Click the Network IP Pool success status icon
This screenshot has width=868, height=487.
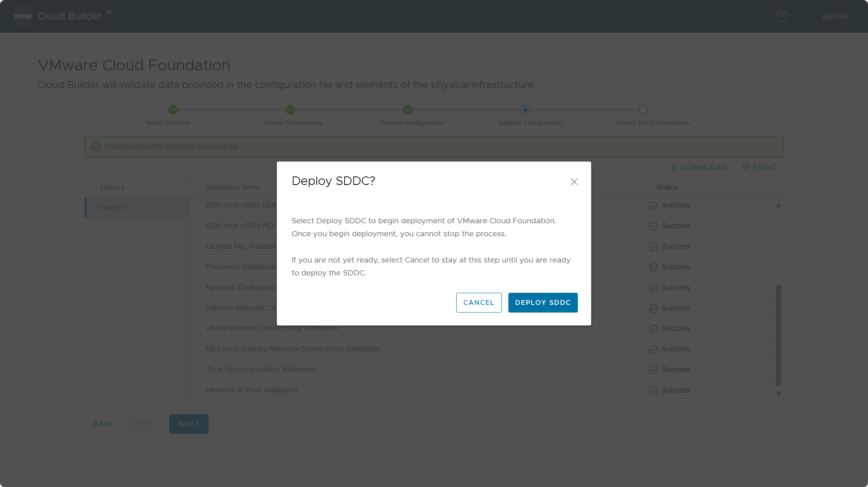[x=653, y=390]
